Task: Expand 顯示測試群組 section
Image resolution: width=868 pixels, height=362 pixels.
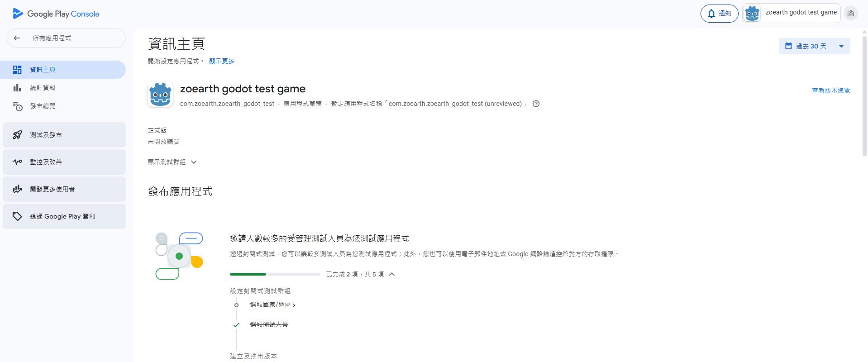Action: pos(172,162)
